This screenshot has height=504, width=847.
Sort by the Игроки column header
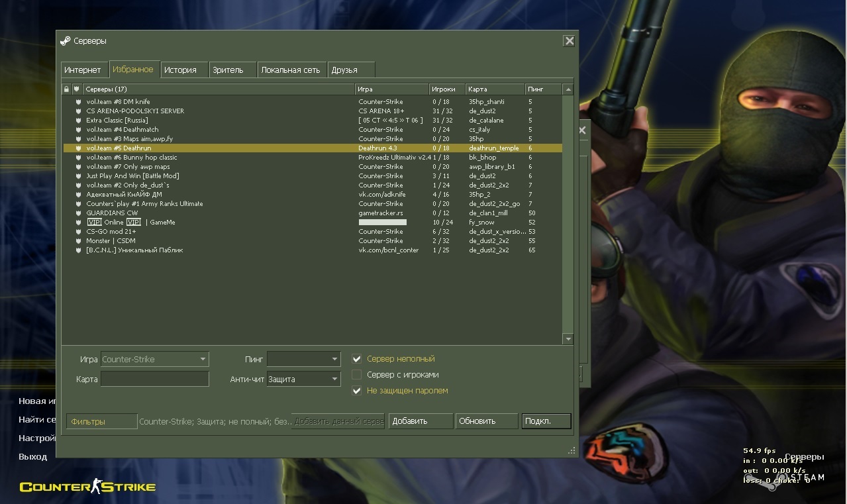(x=447, y=89)
